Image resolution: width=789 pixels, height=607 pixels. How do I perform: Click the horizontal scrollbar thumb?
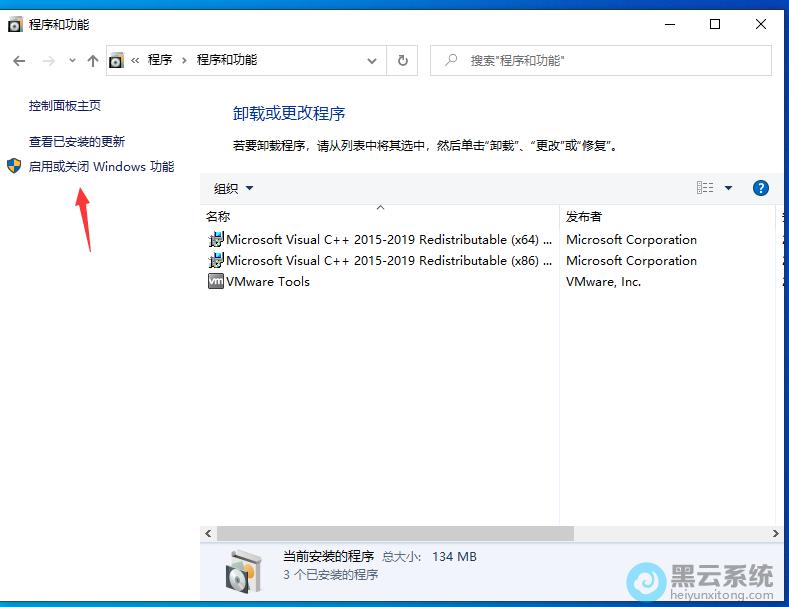(x=395, y=534)
